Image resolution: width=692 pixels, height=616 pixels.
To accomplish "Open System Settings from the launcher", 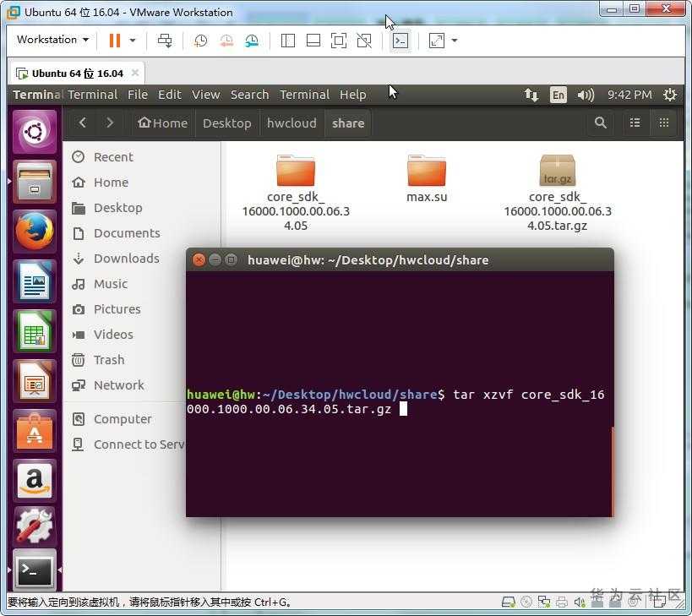I will point(35,525).
